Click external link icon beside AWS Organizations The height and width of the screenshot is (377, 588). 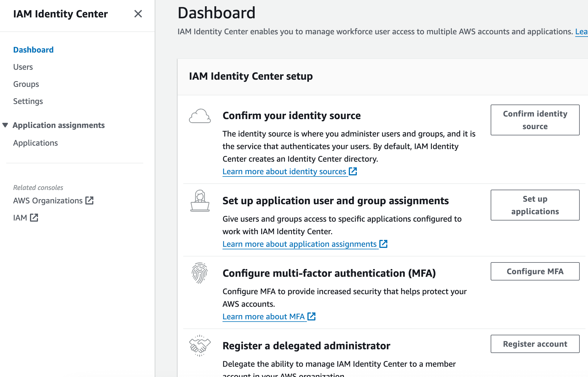[x=90, y=200]
